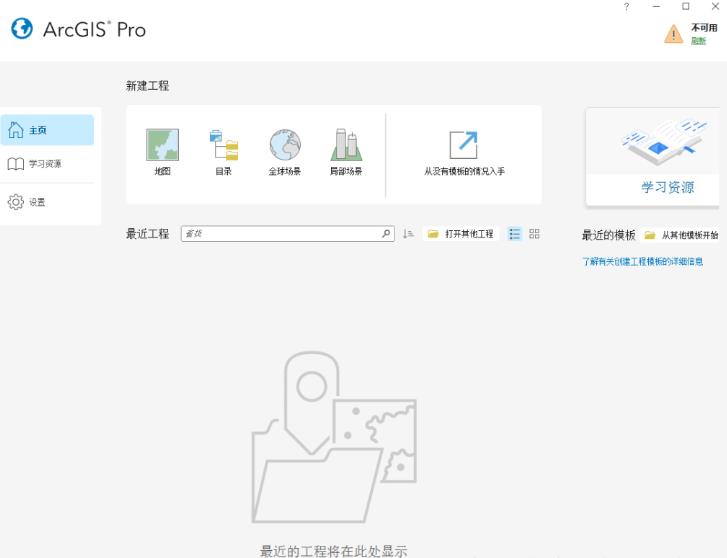727x558 pixels.
Task: Create a new Map (地图) project
Action: point(162,152)
